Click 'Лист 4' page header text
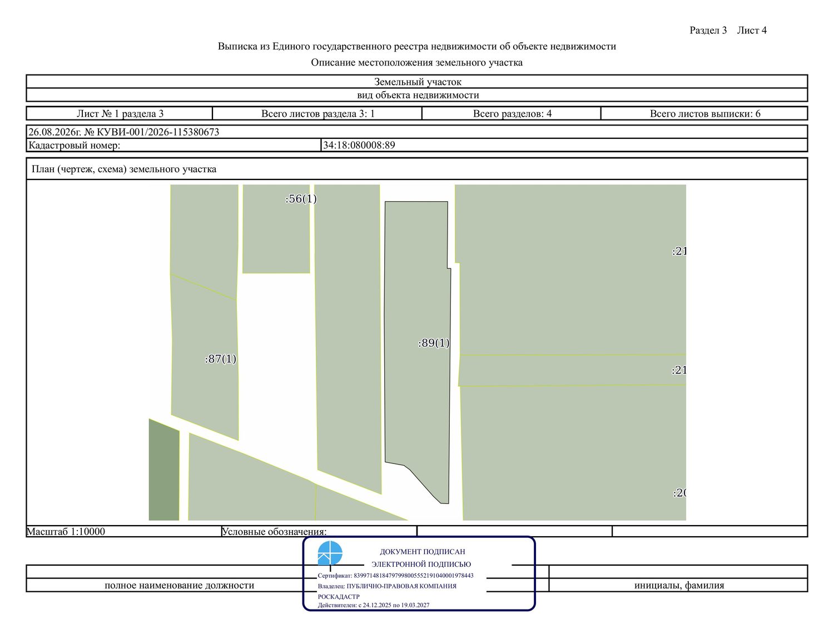The width and height of the screenshot is (834, 644). click(752, 30)
